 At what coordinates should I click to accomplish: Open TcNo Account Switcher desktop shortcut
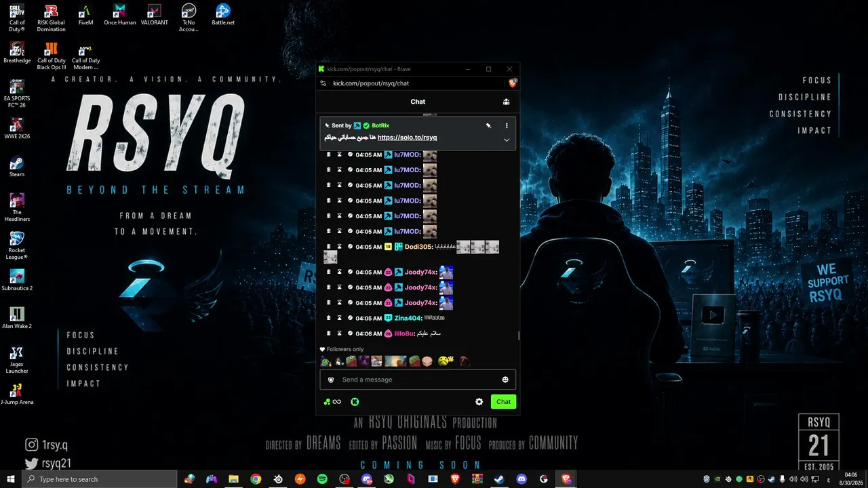tap(189, 18)
